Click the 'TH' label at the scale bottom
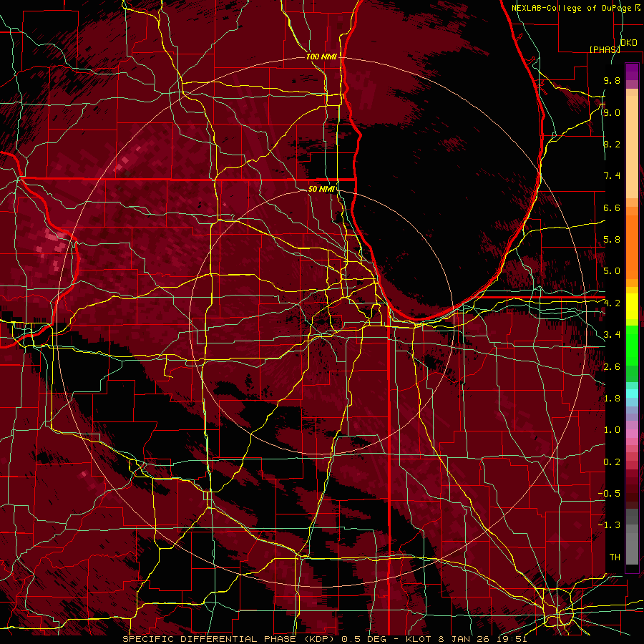The width and height of the screenshot is (644, 644). 615,557
